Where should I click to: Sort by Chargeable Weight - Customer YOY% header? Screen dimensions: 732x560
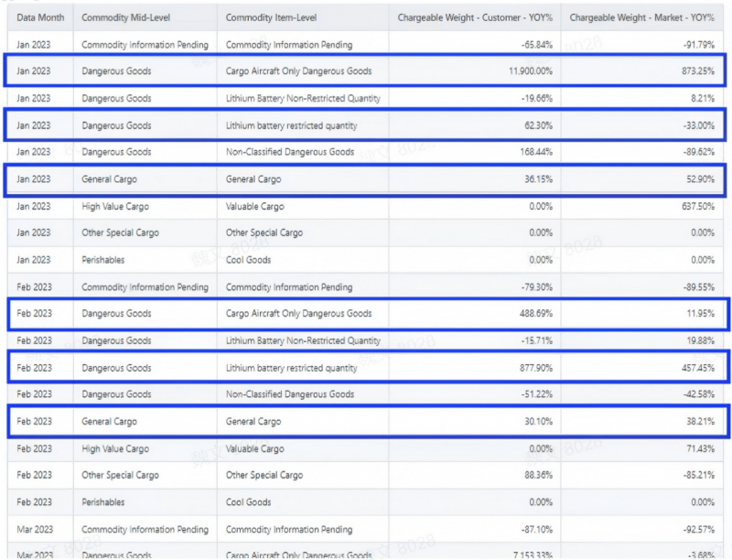point(475,17)
